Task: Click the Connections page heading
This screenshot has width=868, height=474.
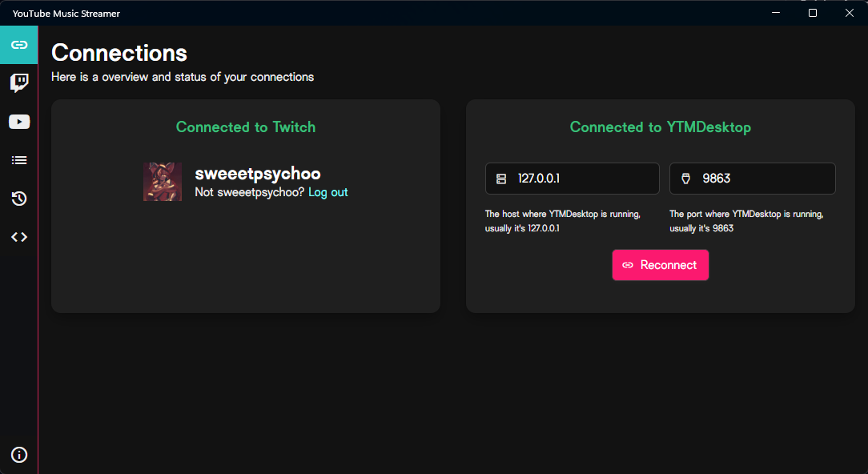Action: (x=119, y=53)
